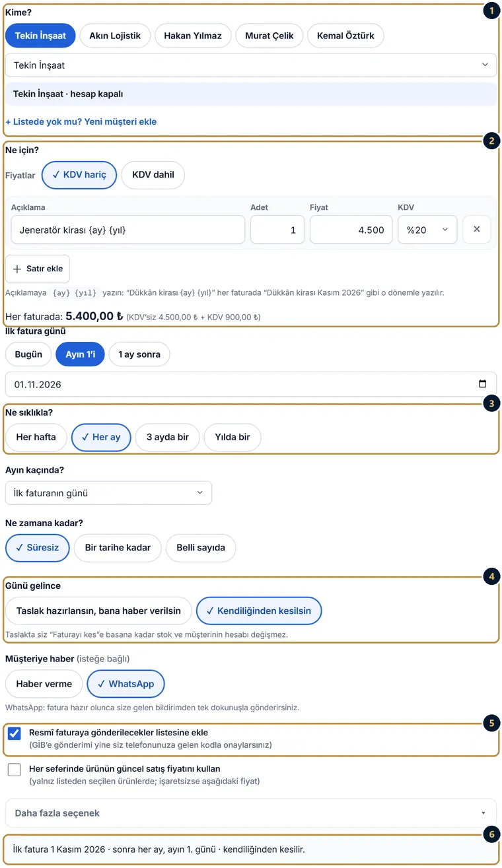Image resolution: width=502 pixels, height=868 pixels.
Task: Open the calendar picker for first invoice date
Action: (482, 384)
